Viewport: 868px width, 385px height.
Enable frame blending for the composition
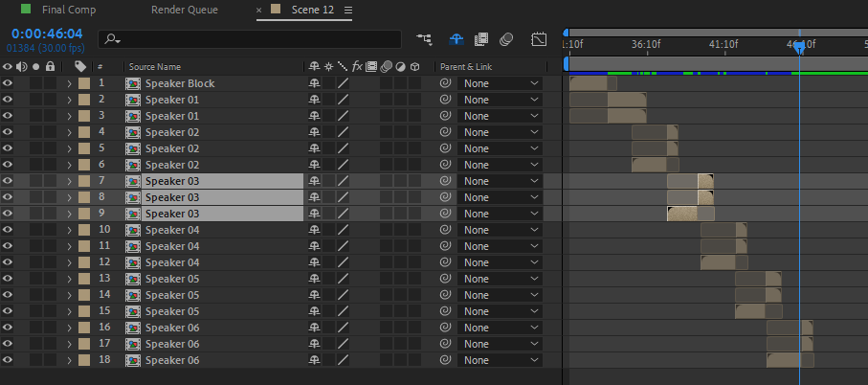pyautogui.click(x=481, y=39)
